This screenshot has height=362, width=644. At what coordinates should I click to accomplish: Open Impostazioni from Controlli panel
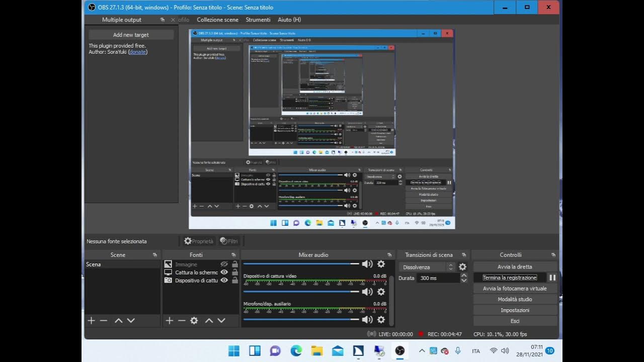tap(515, 310)
